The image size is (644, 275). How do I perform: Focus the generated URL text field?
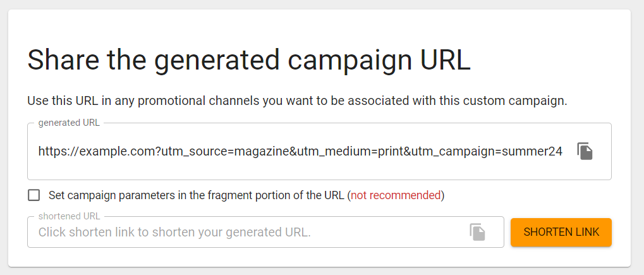(320, 151)
